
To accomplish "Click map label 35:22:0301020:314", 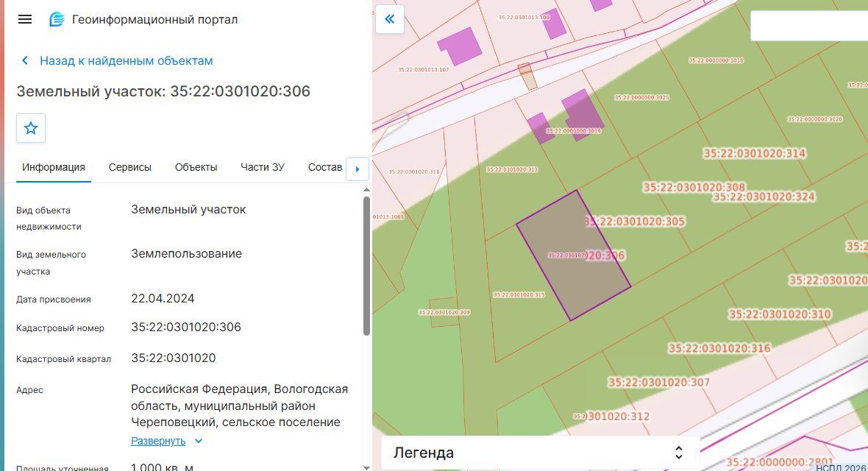I will coord(755,154).
